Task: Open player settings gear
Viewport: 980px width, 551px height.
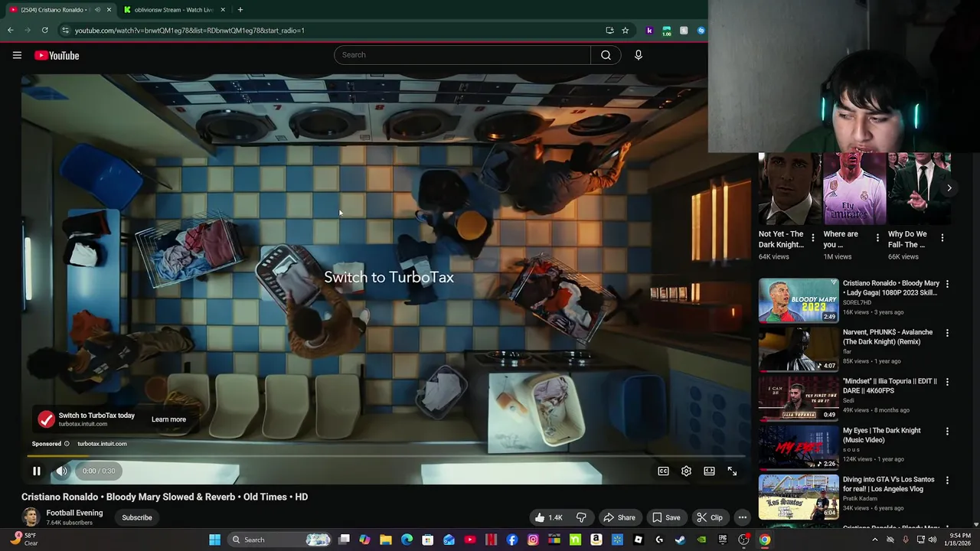Action: point(686,471)
